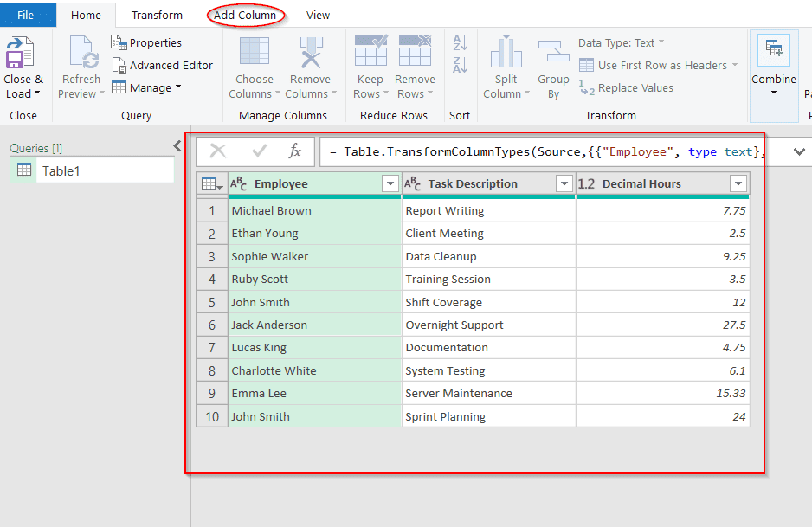This screenshot has height=527, width=812.
Task: Expand the Choose Columns dropdown
Action: point(277,93)
